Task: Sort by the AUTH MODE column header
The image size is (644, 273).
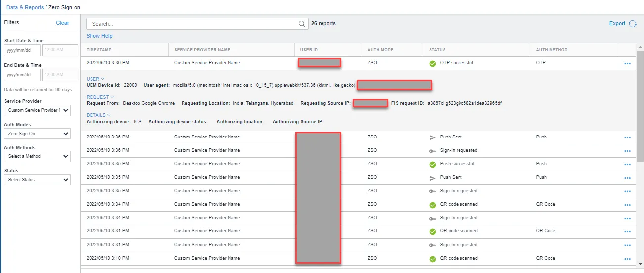Action: click(380, 50)
